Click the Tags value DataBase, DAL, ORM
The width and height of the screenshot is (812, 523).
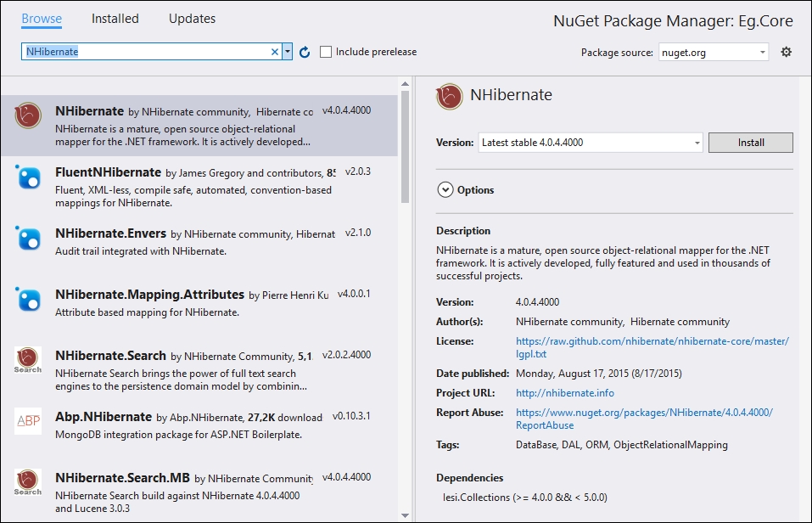tap(621, 445)
